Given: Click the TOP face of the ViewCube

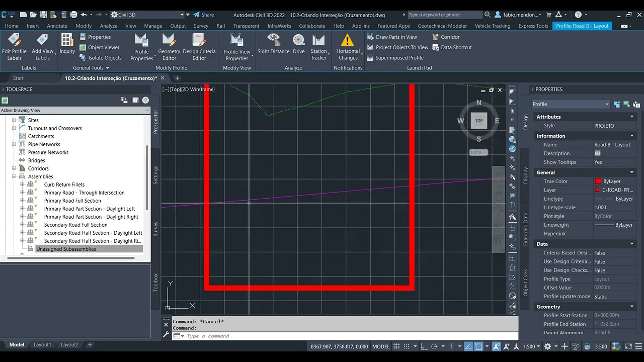Looking at the screenshot, I should pos(479,121).
